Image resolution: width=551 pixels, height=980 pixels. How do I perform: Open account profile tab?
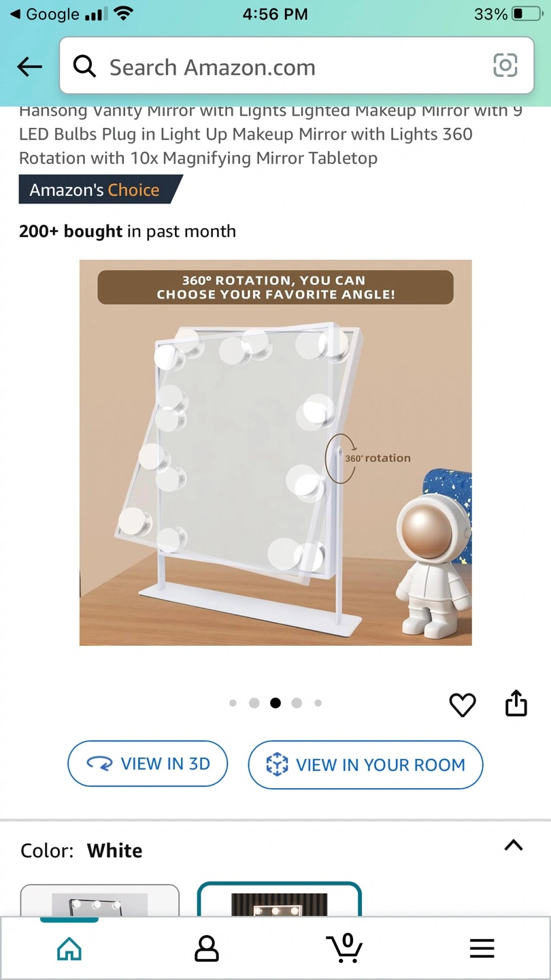click(x=207, y=948)
